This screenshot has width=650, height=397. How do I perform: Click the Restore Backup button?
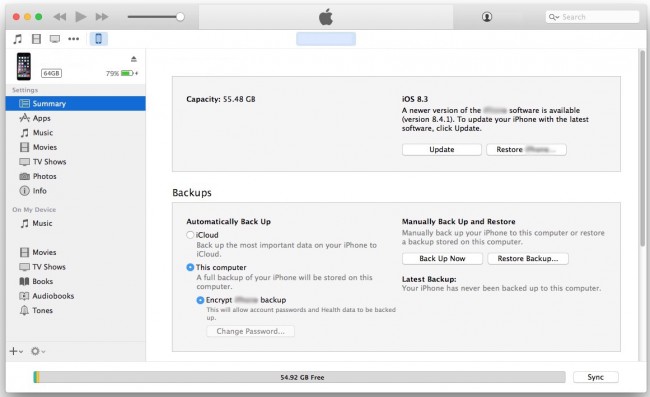pos(528,259)
